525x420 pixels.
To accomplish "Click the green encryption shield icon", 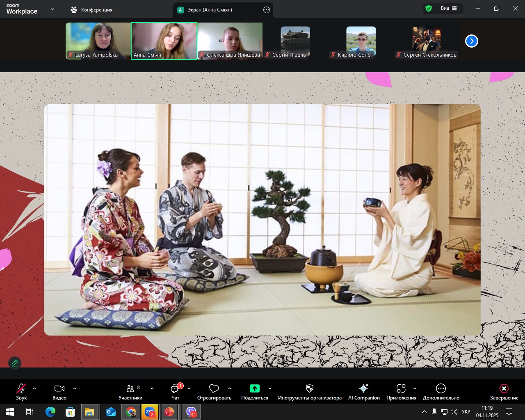I will pyautogui.click(x=429, y=9).
